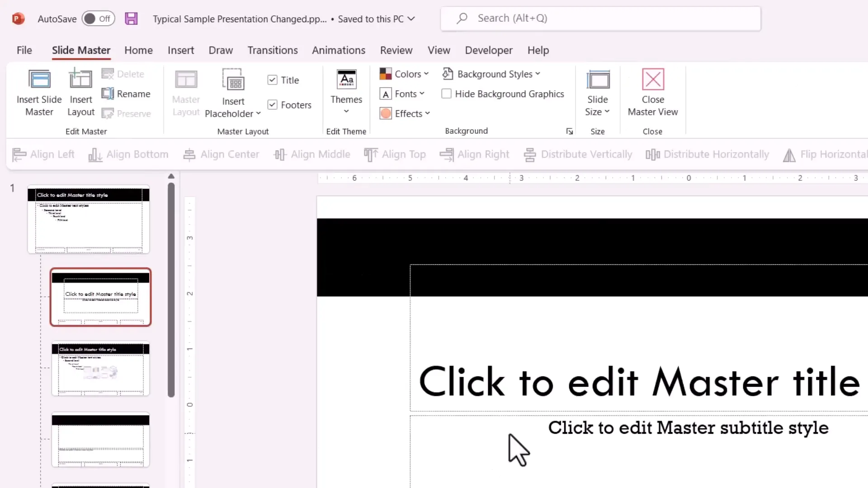Click the Flip Horizontal toolbar button
The image size is (868, 488).
click(825, 155)
